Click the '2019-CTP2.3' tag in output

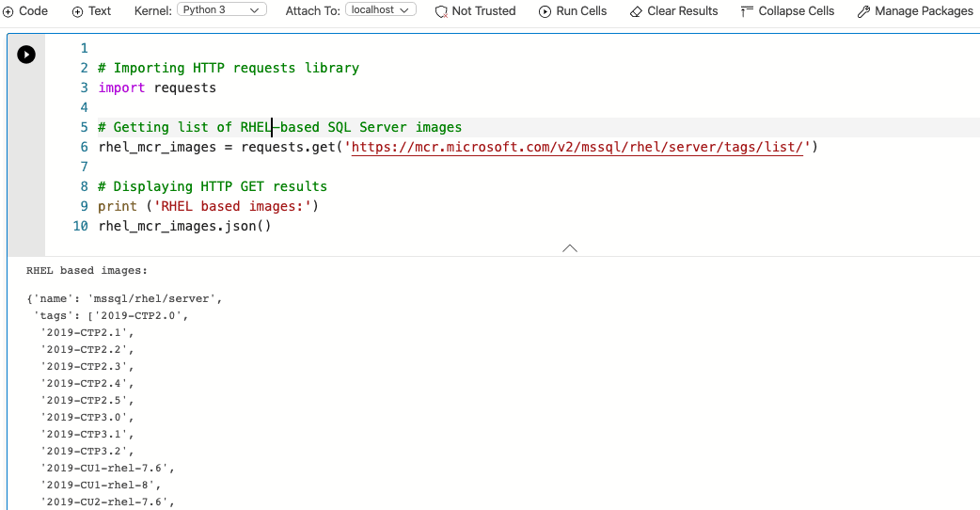[85, 366]
